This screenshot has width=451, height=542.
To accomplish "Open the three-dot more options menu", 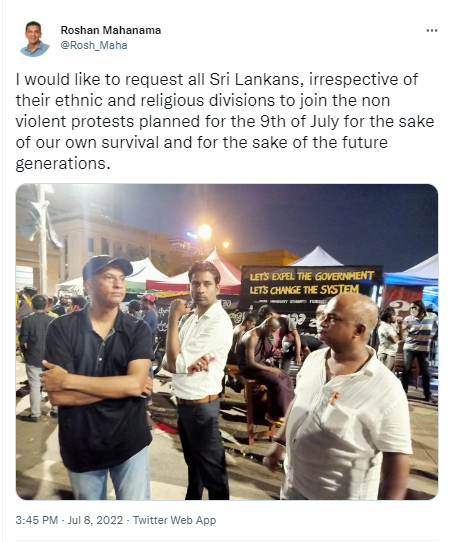I will 432,31.
